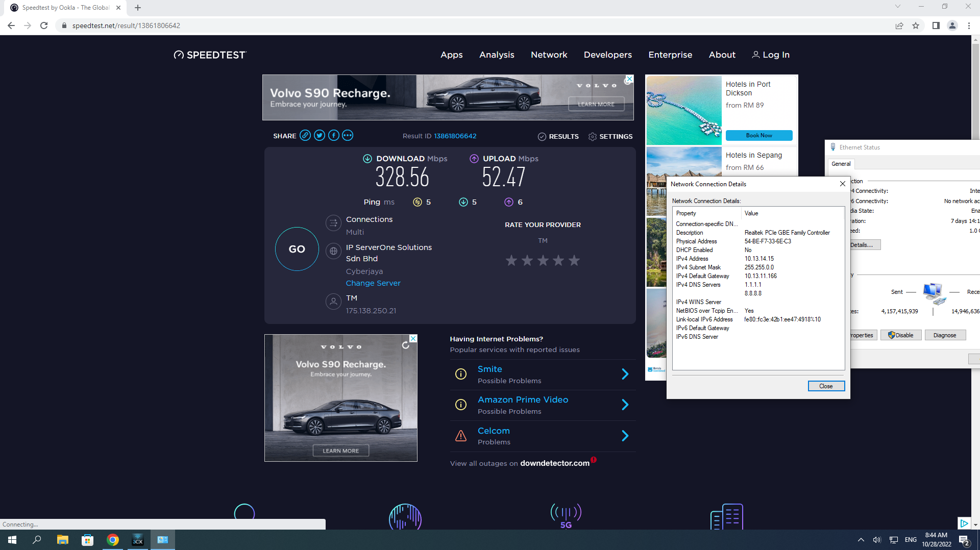The image size is (980, 550).
Task: Click Learn More on Volvo banner ad
Action: pos(596,104)
